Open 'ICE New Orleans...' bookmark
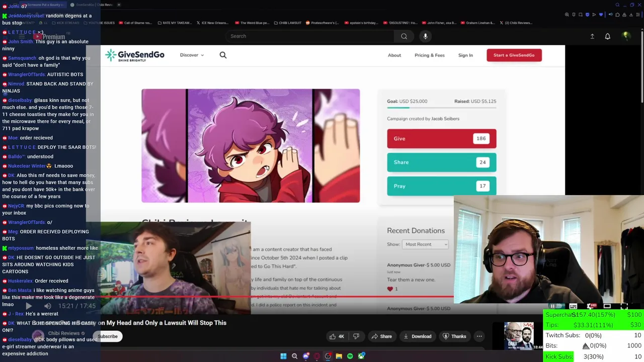Image resolution: width=644 pixels, height=362 pixels. (212, 23)
